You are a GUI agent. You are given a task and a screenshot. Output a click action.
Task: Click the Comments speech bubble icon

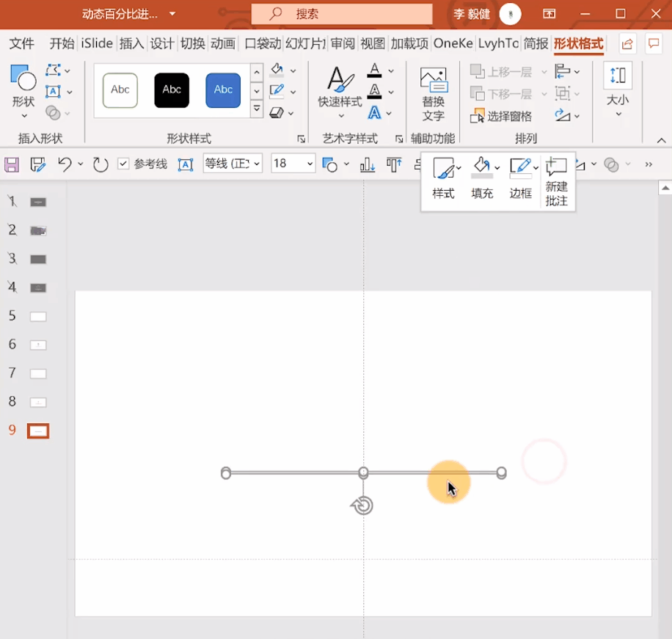tap(654, 44)
